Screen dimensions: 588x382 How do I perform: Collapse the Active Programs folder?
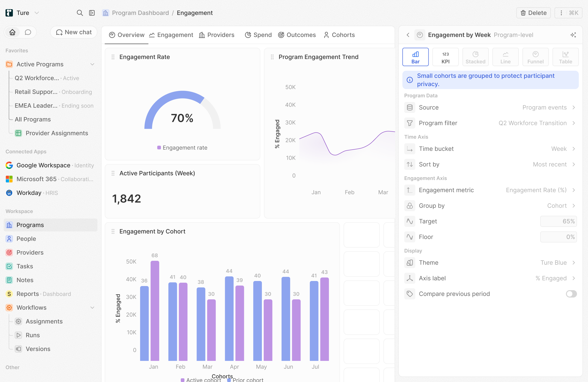click(x=92, y=64)
